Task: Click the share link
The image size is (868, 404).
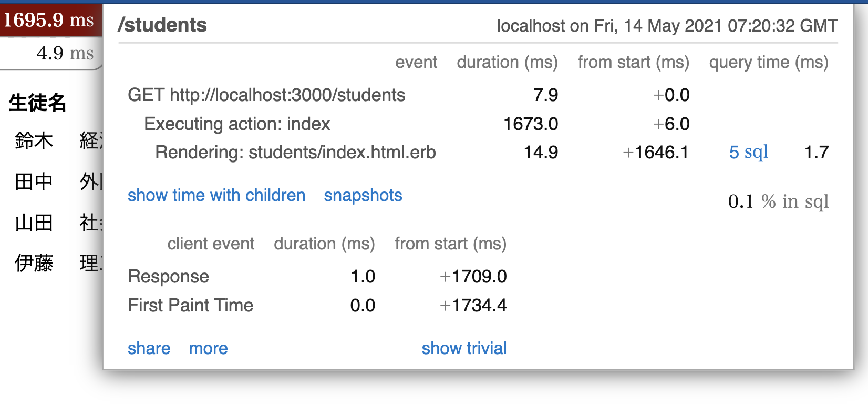Action: 149,348
